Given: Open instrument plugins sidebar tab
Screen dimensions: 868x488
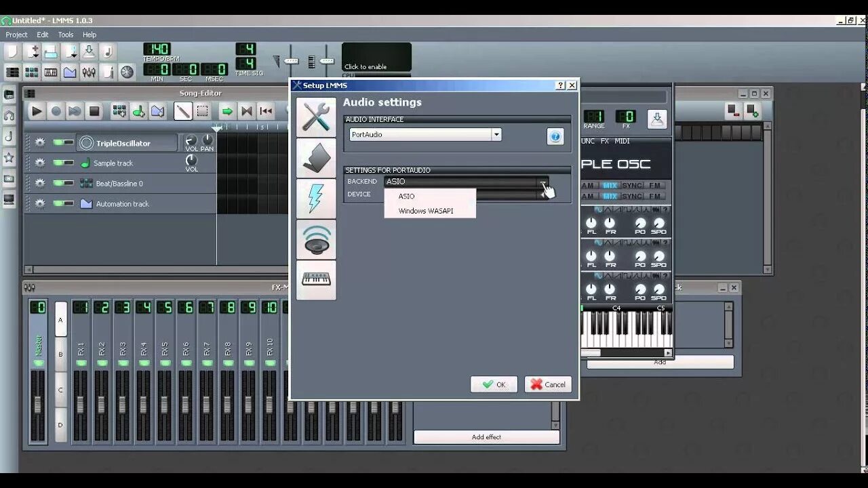Looking at the screenshot, I should (x=9, y=95).
